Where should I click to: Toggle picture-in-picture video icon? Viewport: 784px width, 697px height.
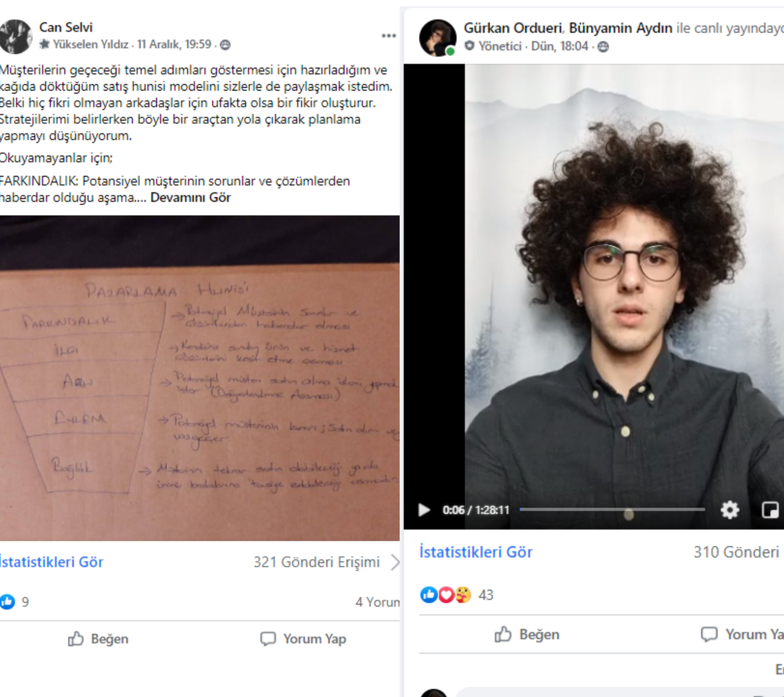click(770, 510)
